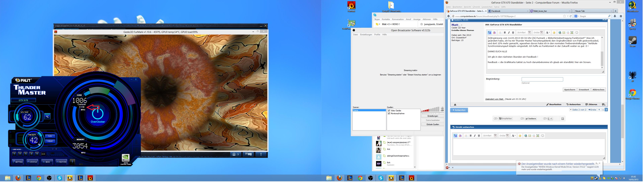Toggle the Celsius temperature unit button

click(x=47, y=116)
